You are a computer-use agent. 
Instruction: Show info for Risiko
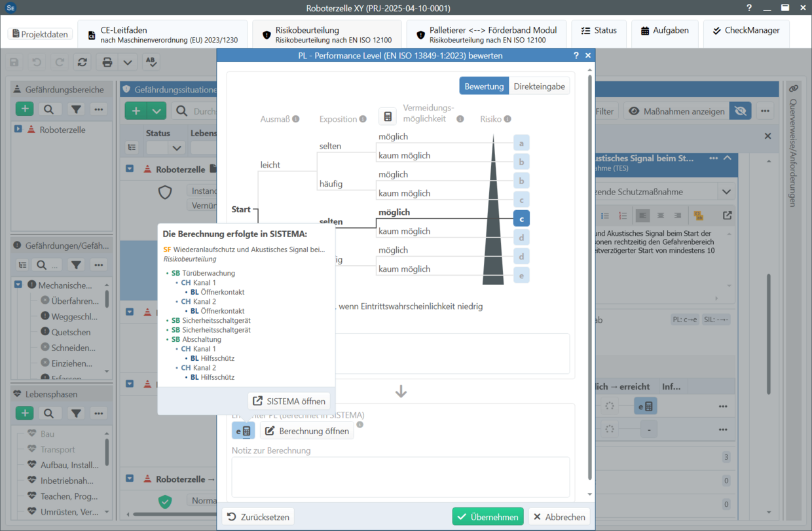click(507, 119)
